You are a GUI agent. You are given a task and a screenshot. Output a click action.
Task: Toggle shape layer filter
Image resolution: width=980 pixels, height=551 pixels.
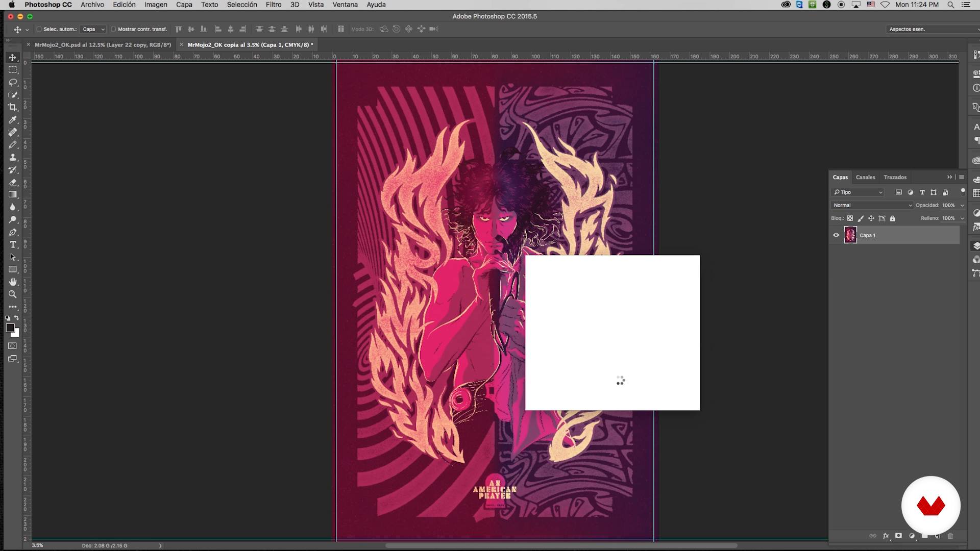click(x=934, y=192)
